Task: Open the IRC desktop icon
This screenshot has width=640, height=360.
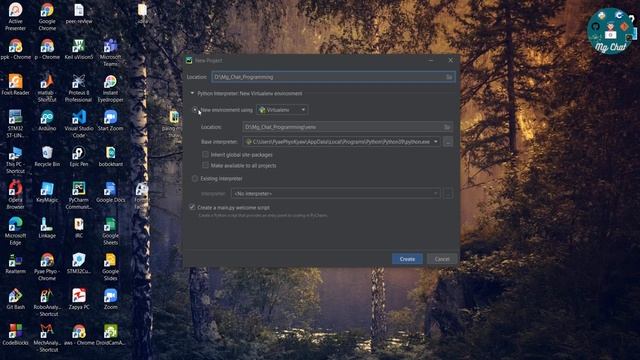Action: click(x=79, y=227)
